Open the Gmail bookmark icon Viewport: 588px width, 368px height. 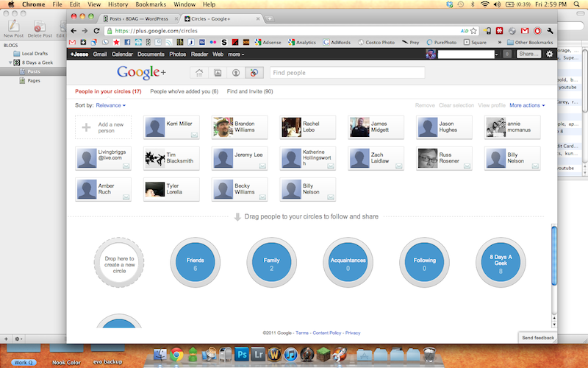72,43
